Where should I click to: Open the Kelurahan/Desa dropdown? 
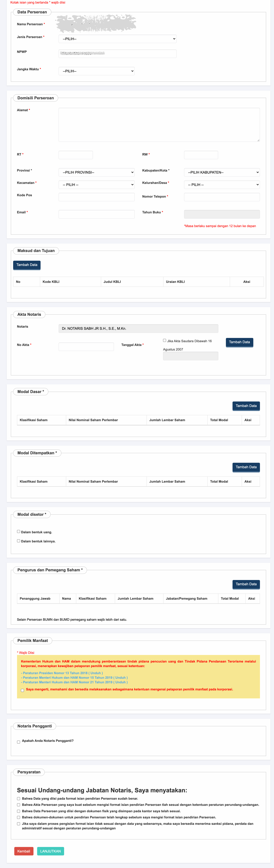pos(222,185)
